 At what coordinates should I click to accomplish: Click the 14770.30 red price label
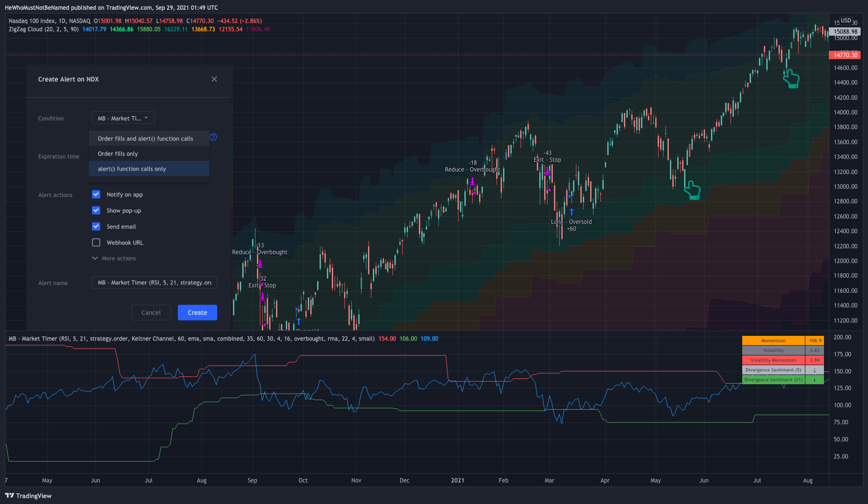(x=845, y=55)
